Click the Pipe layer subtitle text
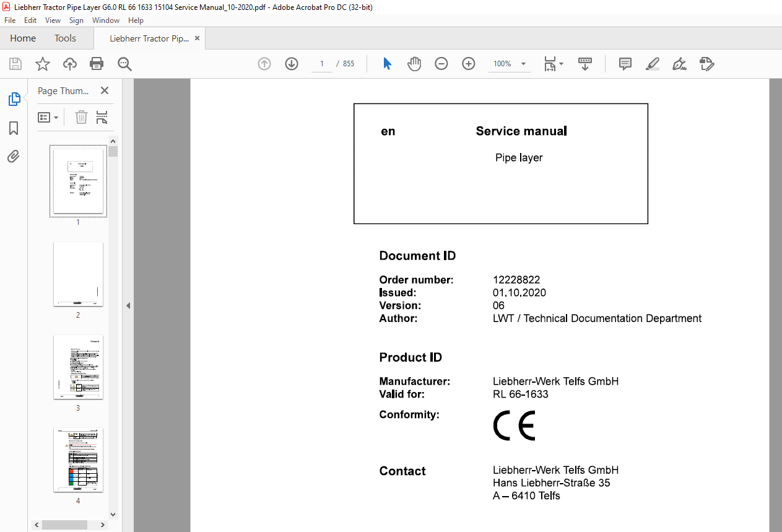Screen dimensions: 782x532 pyautogui.click(x=519, y=158)
